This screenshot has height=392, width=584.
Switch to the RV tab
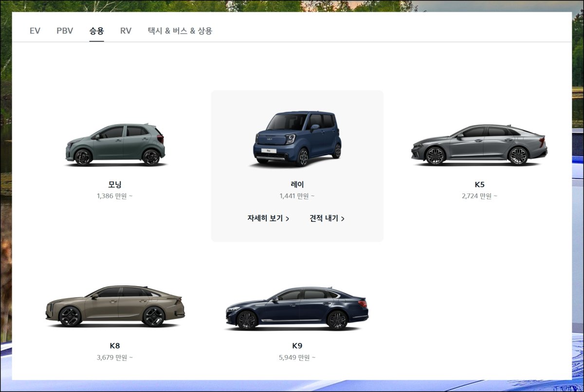[126, 31]
